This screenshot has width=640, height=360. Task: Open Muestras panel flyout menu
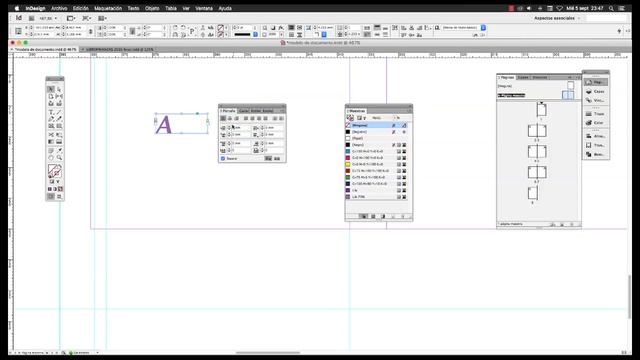409,111
